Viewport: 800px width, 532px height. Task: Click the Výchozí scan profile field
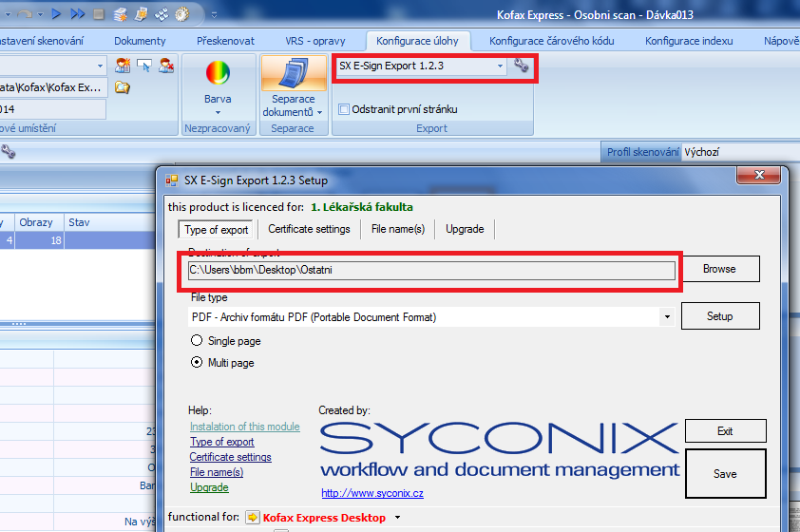tap(741, 152)
